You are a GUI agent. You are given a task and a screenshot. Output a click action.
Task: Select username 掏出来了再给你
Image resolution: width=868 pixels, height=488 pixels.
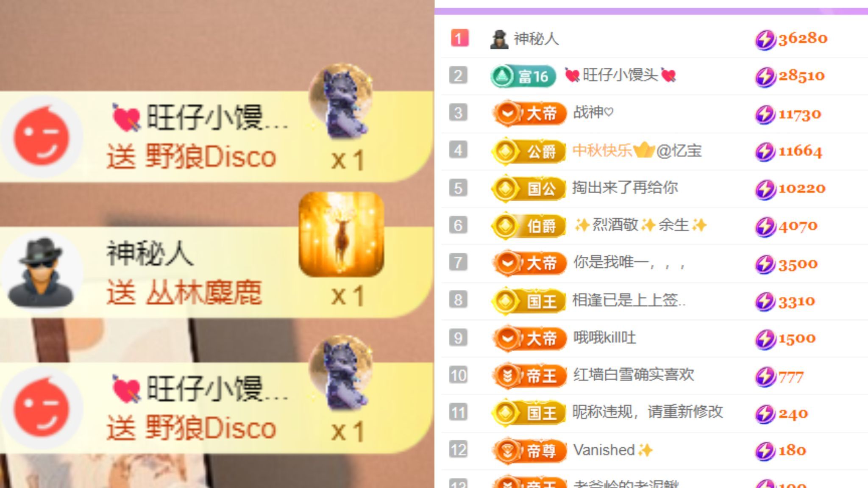(625, 188)
